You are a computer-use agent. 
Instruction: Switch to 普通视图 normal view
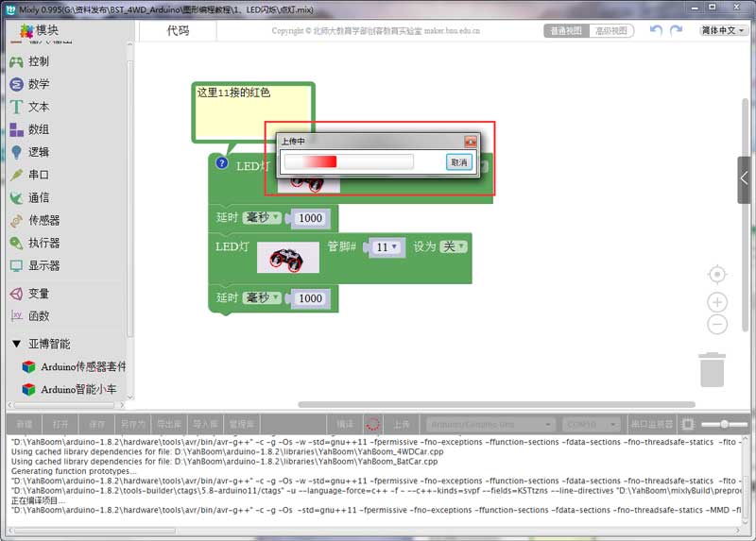[567, 30]
